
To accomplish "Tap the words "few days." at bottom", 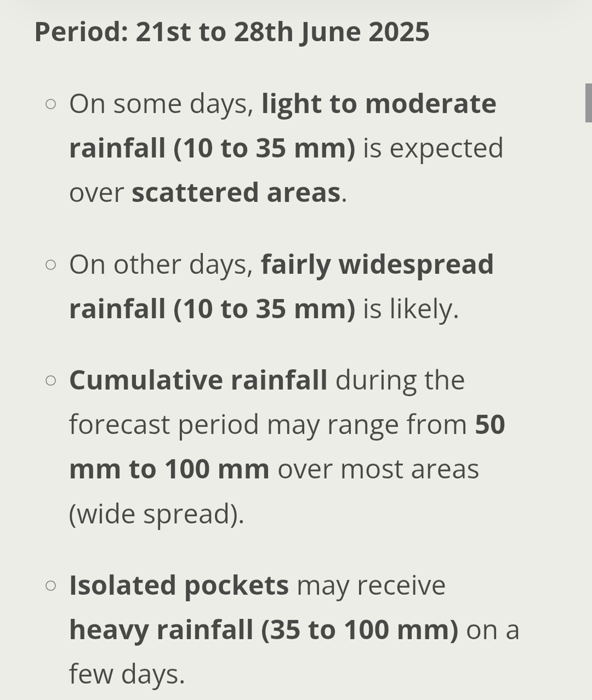I will pos(127,674).
